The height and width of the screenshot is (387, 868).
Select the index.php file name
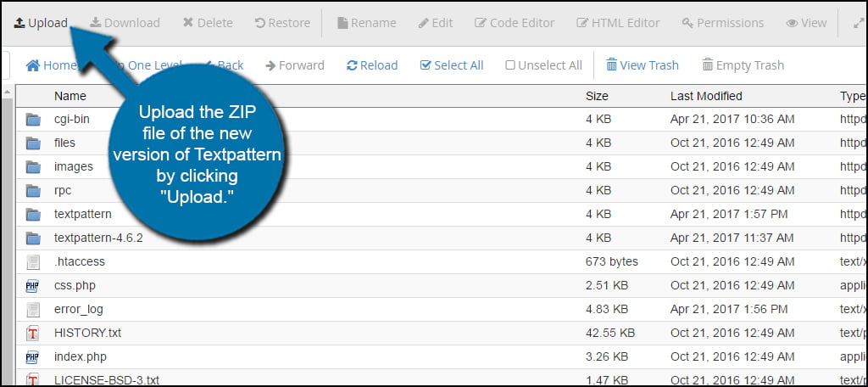pos(81,357)
